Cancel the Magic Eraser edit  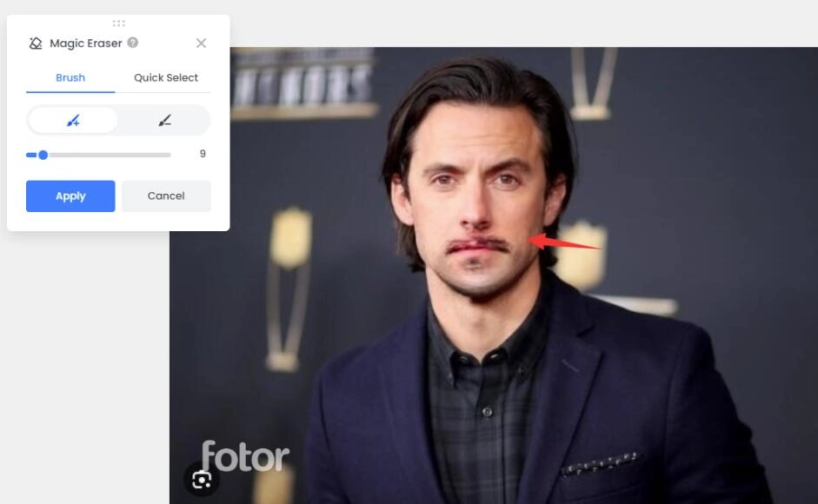[166, 196]
